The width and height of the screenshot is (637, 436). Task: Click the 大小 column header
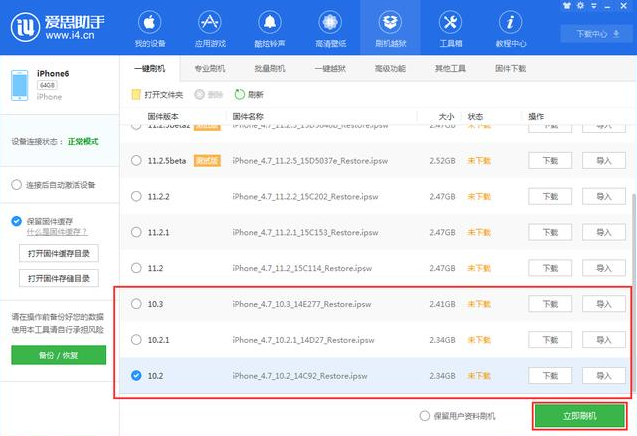point(446,117)
